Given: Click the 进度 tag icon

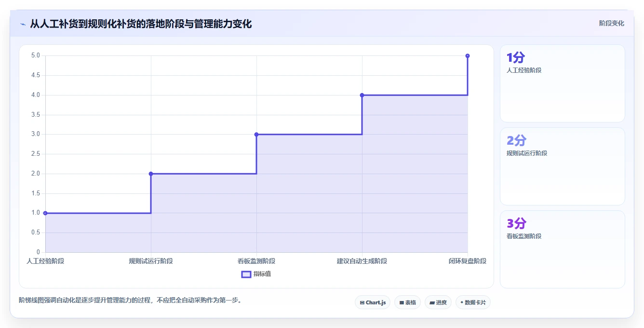Looking at the screenshot, I should [432, 303].
